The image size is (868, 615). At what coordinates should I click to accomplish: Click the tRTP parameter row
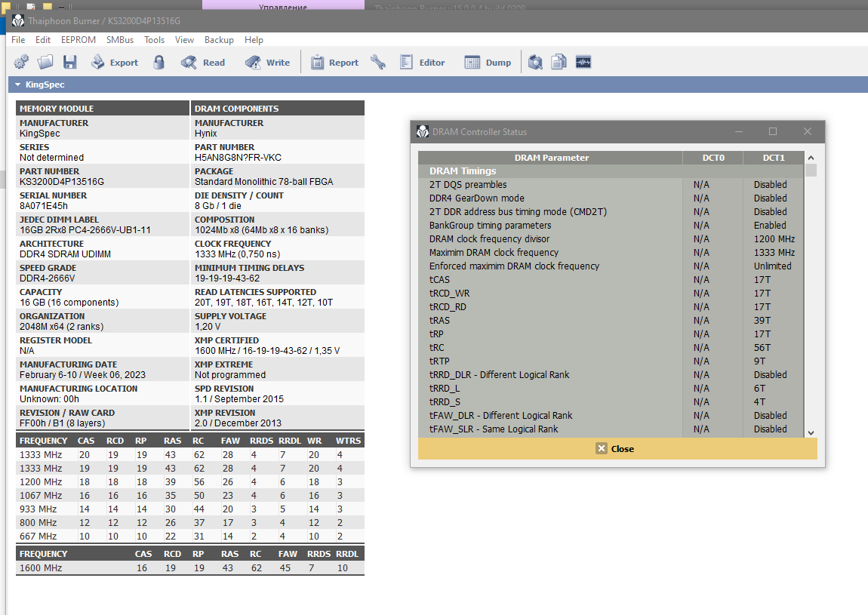tap(611, 361)
